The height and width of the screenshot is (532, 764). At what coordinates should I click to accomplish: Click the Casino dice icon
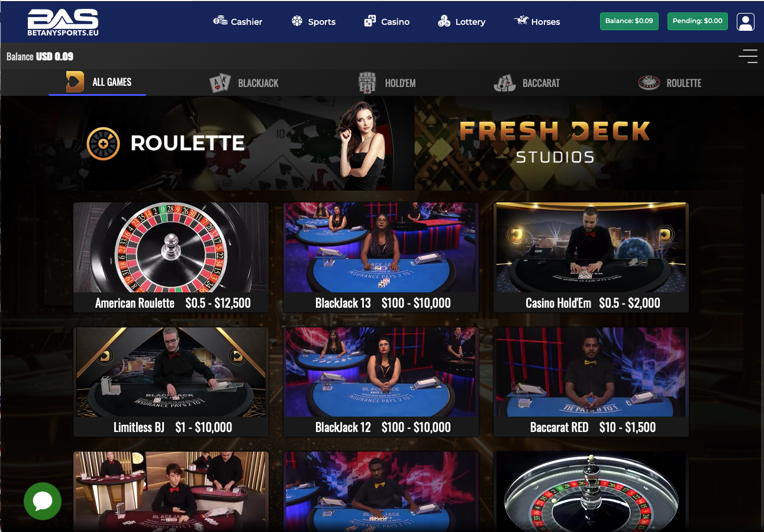point(370,21)
